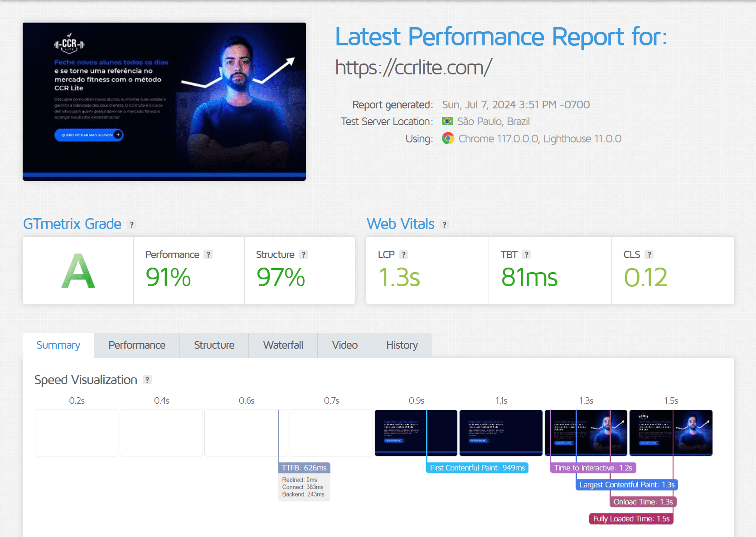Click the 81ms TBT value
The image size is (756, 537).
pyautogui.click(x=529, y=277)
